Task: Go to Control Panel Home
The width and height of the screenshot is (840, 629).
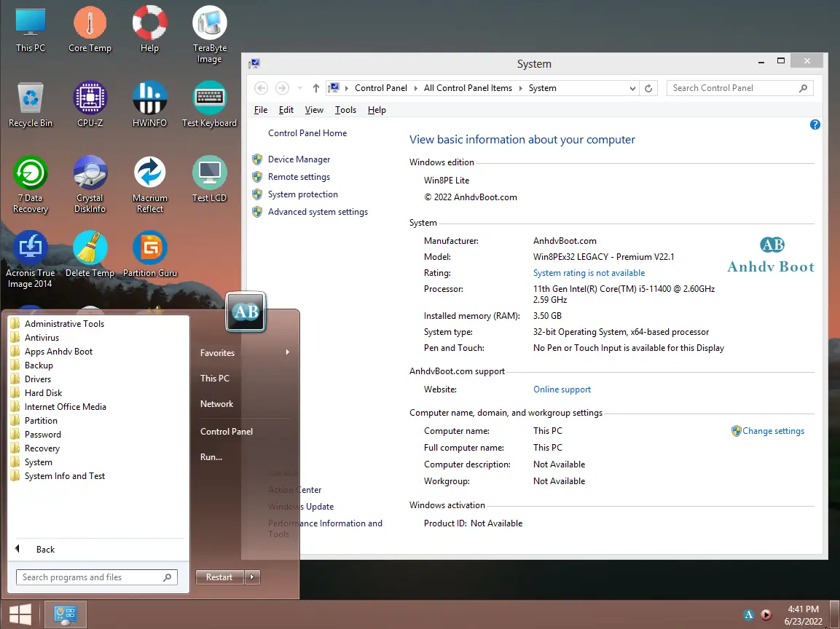Action: [x=307, y=133]
